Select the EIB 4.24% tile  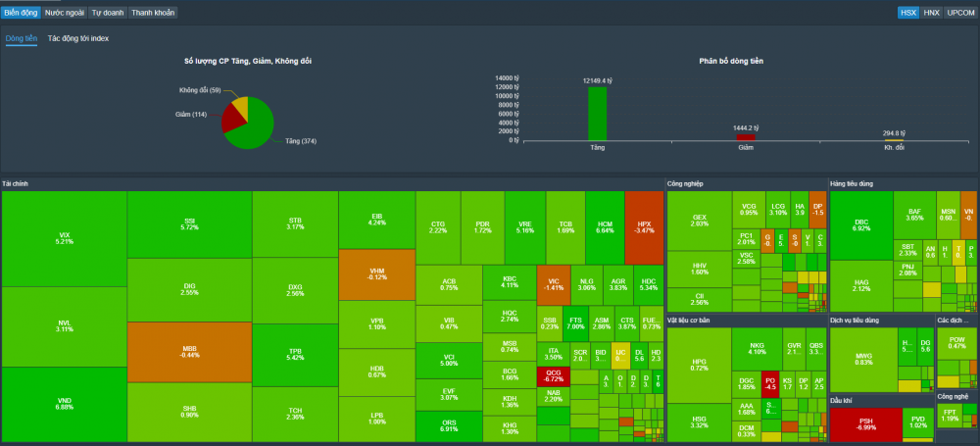pos(377,220)
